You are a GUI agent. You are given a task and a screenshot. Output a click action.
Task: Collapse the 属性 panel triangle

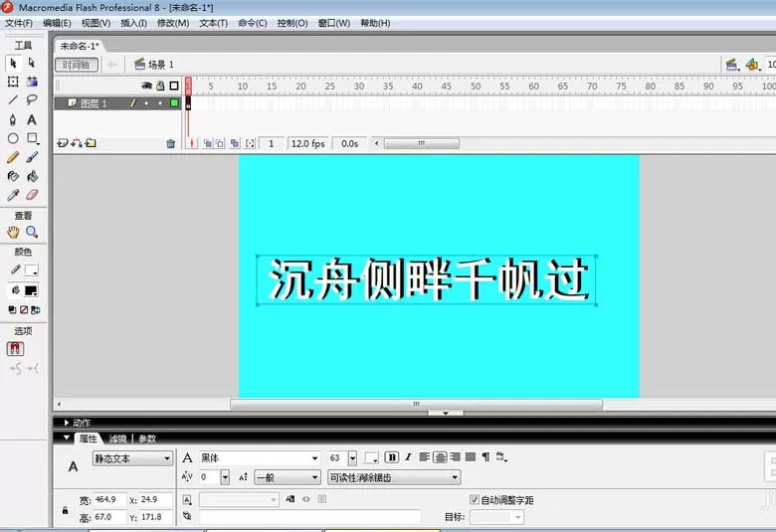[x=67, y=438]
